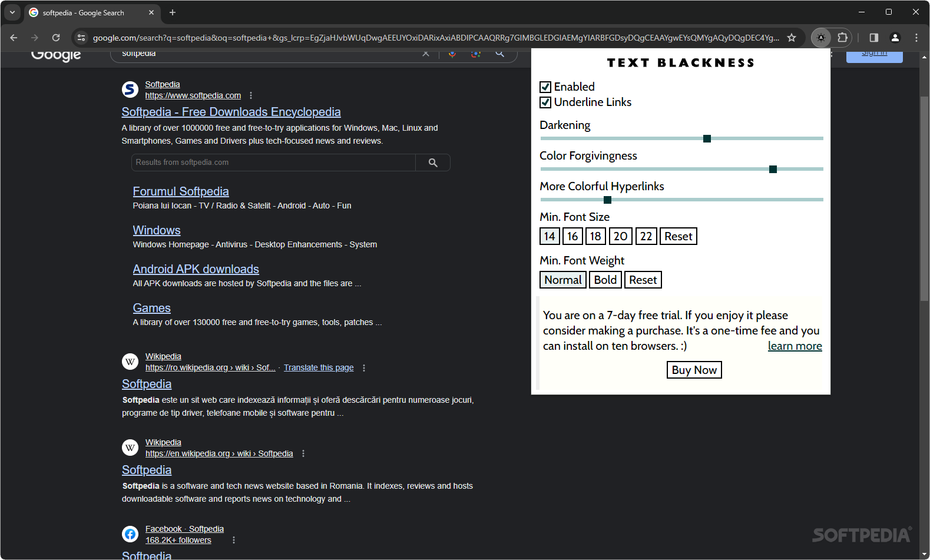Open the https://ro.wikipedia.org › wiki link
Viewport: 930px width, 560px height.
coord(210,368)
